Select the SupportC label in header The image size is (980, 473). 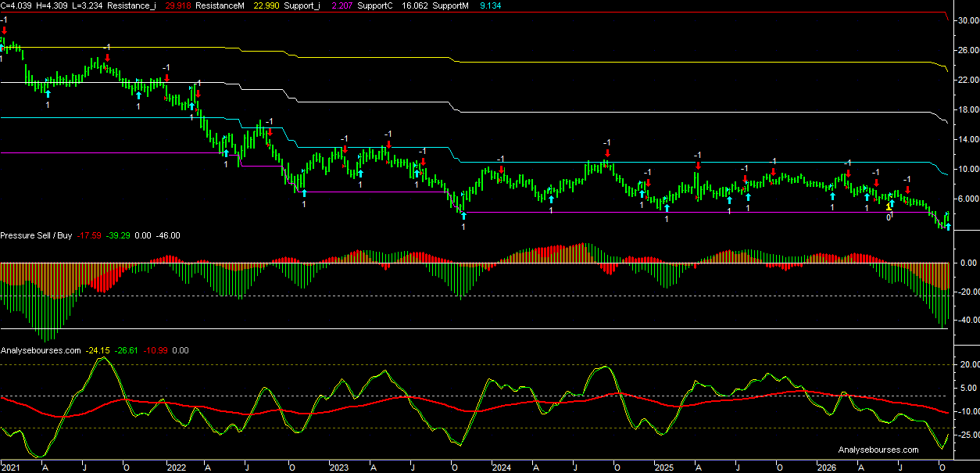[x=375, y=5]
